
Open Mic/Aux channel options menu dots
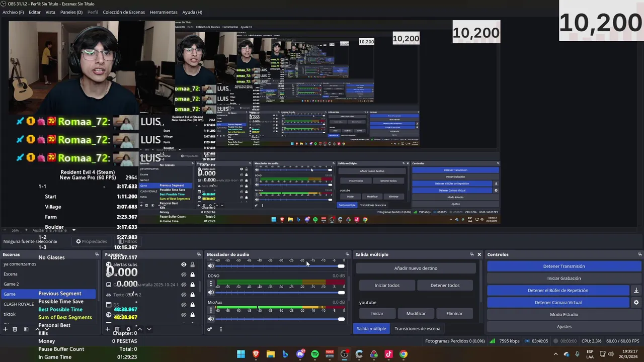pos(211,310)
